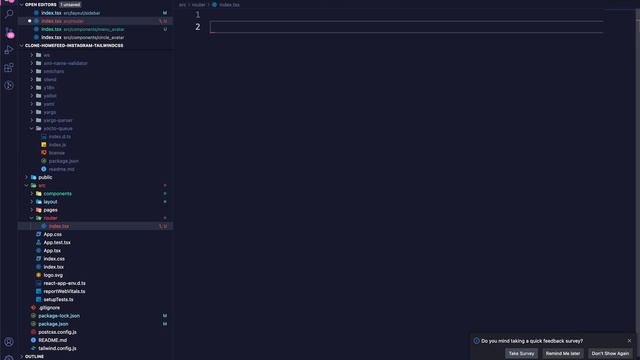
Task: Open index.css in the src folder
Action: 54,259
